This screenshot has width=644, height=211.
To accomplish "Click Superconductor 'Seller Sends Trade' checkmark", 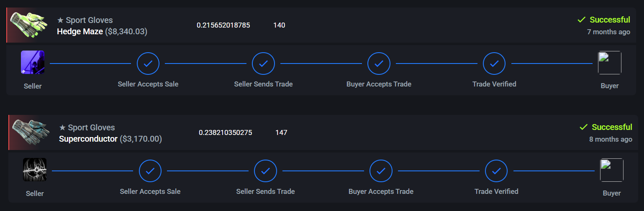I will pyautogui.click(x=265, y=171).
